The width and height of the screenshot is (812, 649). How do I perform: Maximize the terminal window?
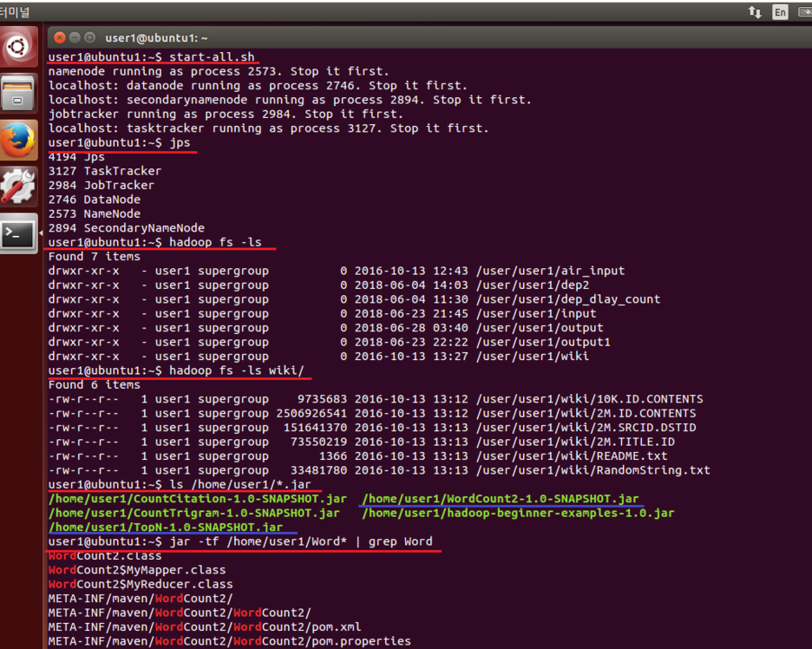click(x=89, y=37)
